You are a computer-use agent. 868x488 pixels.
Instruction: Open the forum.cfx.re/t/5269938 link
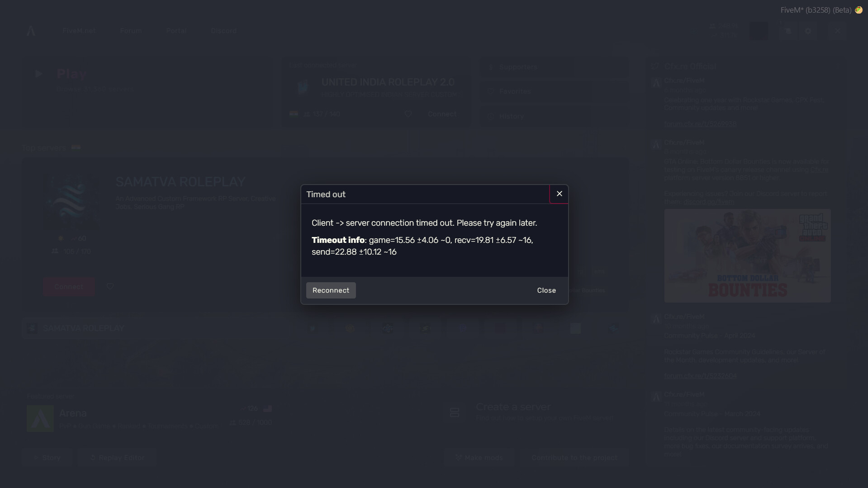700,124
